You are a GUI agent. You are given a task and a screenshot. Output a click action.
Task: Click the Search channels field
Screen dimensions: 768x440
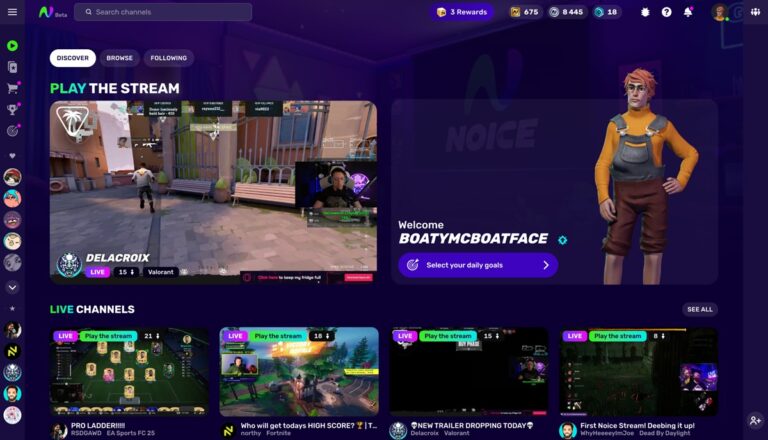(x=163, y=12)
